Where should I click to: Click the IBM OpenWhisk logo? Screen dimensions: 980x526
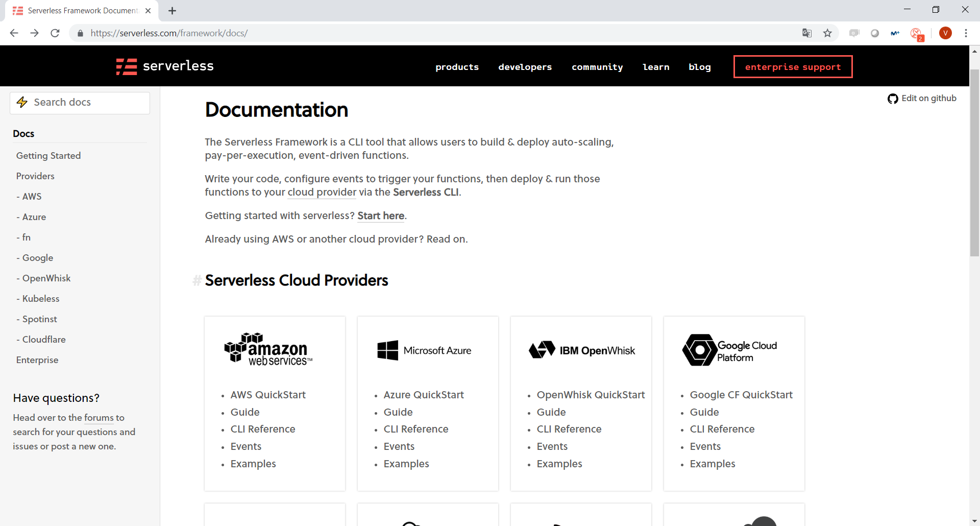coord(582,350)
